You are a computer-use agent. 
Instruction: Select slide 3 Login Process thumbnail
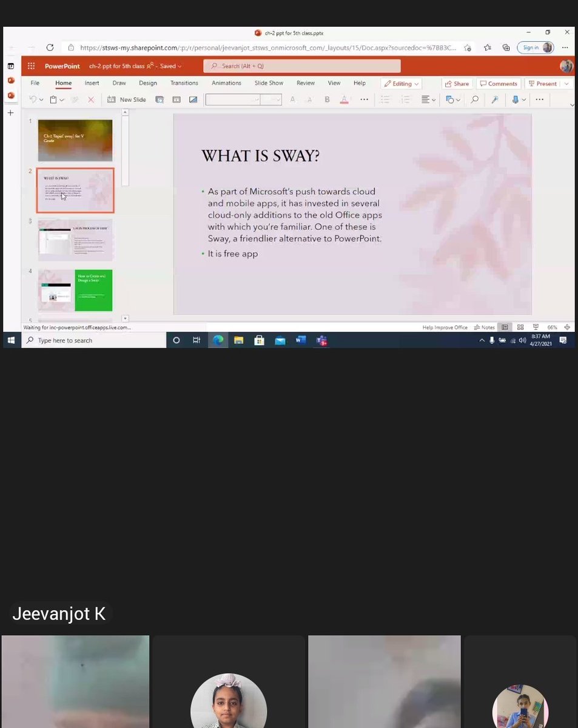tap(75, 240)
